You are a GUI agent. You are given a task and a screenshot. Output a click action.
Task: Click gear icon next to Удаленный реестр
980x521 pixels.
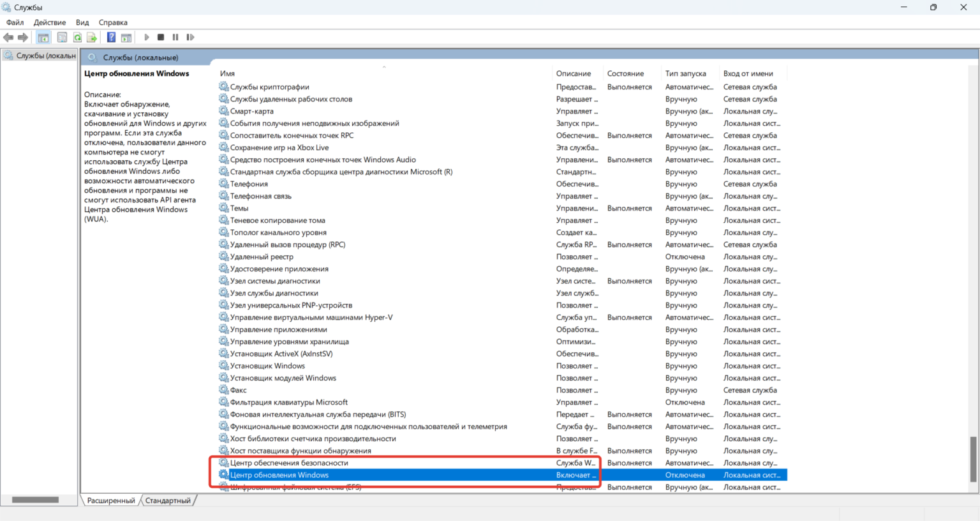224,257
